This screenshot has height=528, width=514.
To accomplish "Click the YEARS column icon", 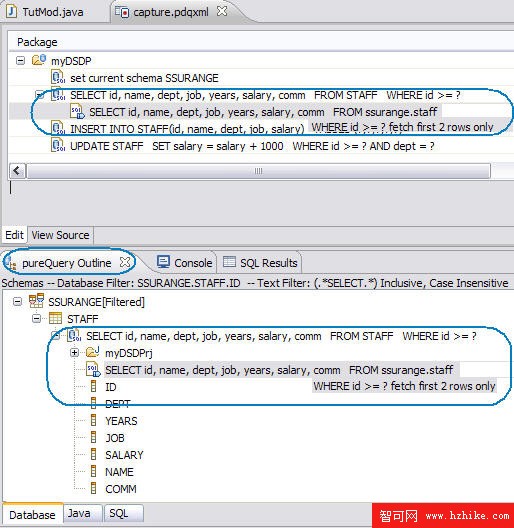I will click(x=94, y=421).
